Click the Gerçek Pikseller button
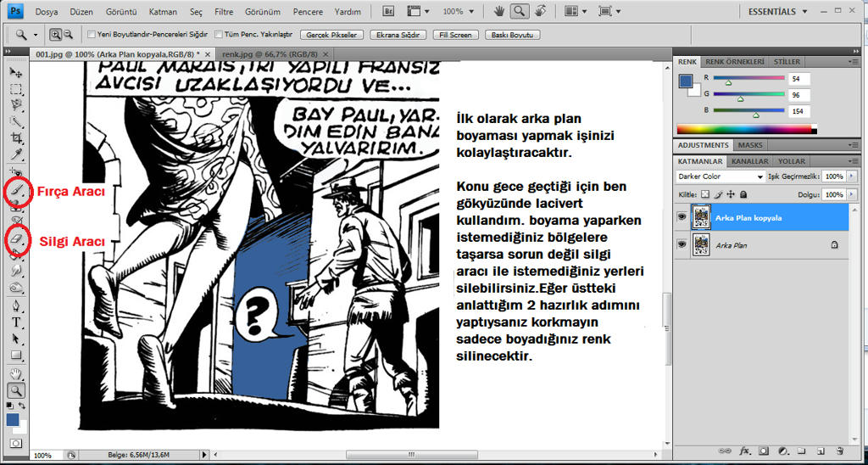Screen dimensions: 868x465 coord(331,34)
